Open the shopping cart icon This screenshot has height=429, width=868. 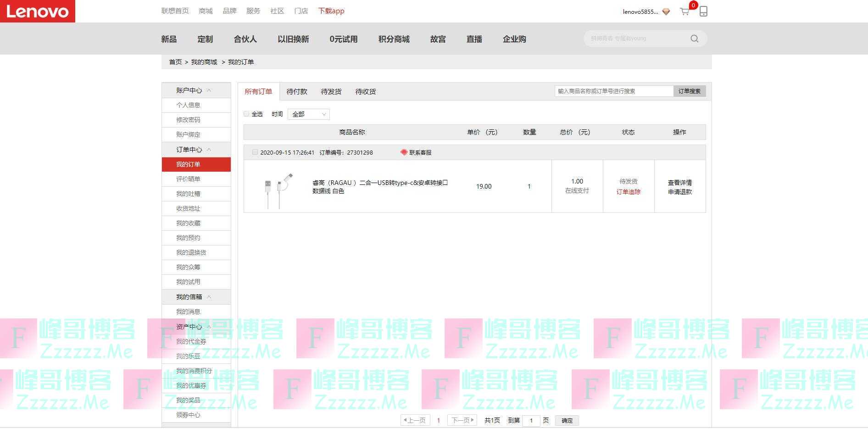tap(684, 11)
